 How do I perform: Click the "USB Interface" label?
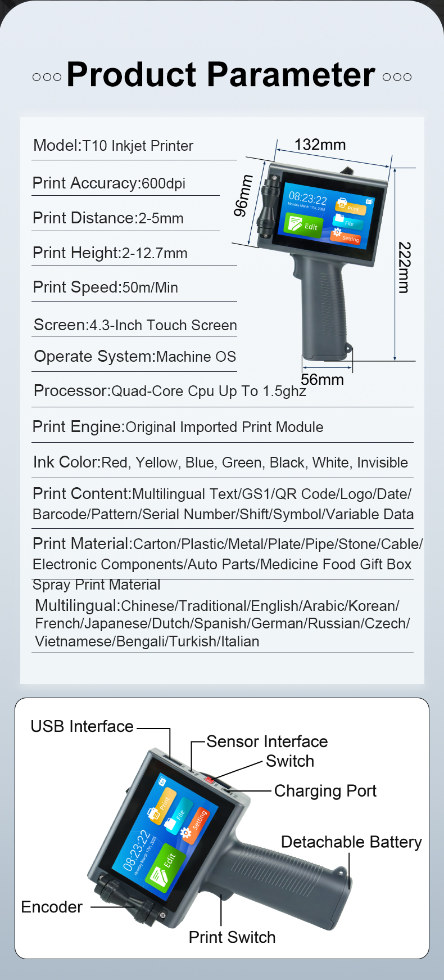click(x=82, y=726)
